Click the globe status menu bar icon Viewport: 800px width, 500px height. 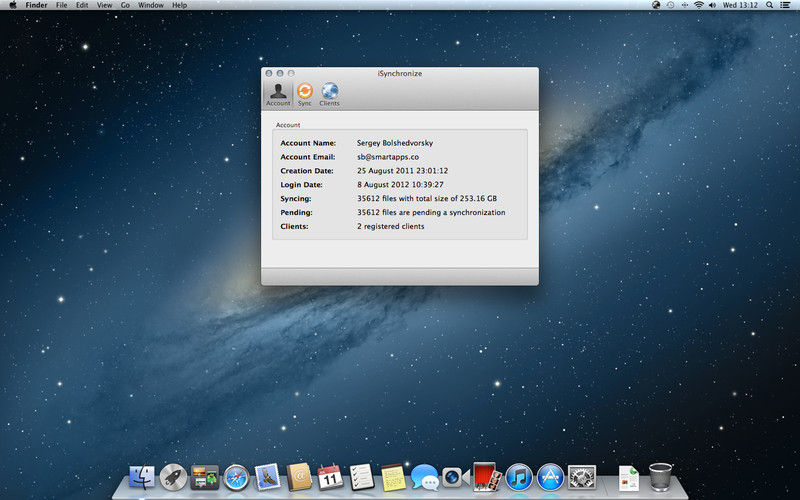tap(656, 5)
